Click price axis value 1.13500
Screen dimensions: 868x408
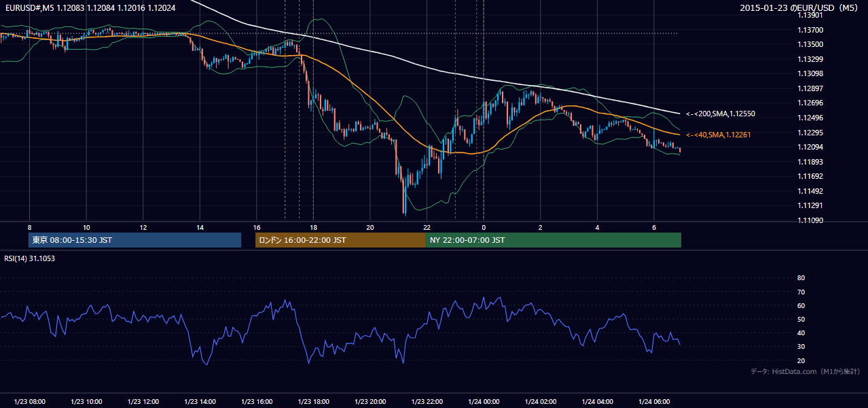pos(810,44)
